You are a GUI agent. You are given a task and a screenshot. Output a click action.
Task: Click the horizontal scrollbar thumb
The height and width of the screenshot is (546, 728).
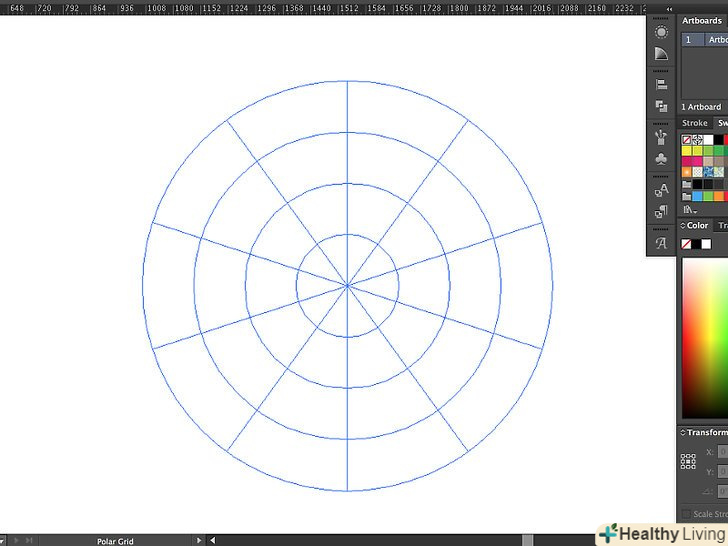[527, 540]
